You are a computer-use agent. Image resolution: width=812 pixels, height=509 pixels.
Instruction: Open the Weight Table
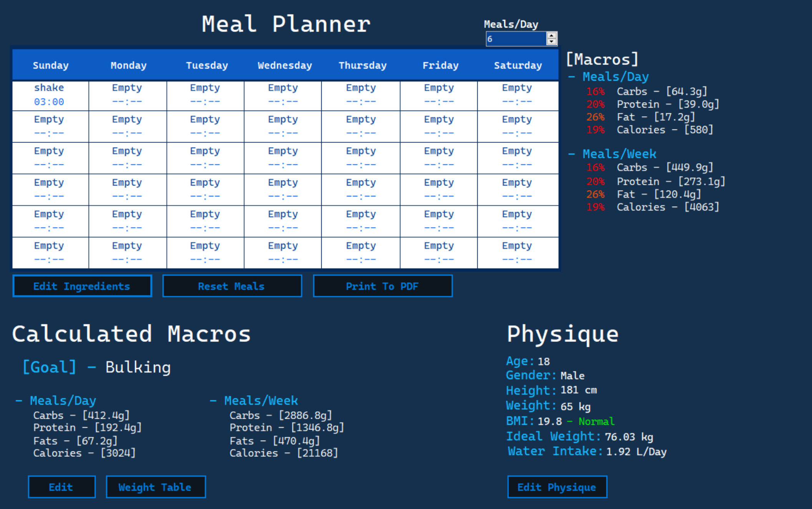pos(155,487)
